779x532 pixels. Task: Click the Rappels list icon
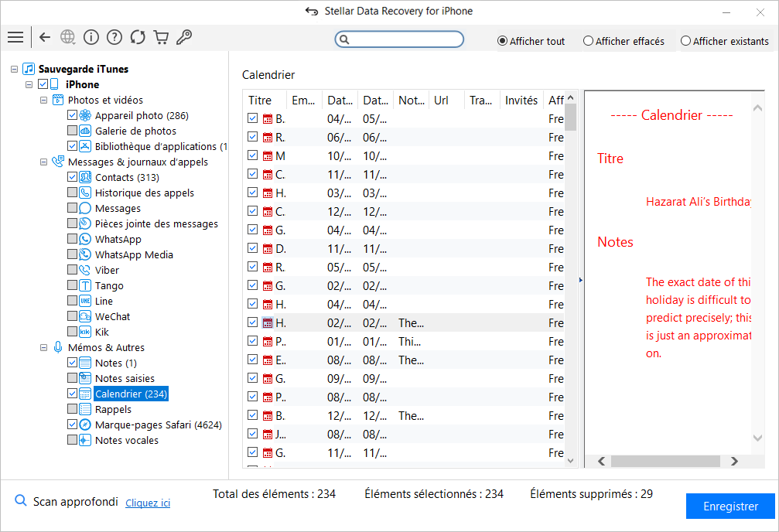(85, 409)
